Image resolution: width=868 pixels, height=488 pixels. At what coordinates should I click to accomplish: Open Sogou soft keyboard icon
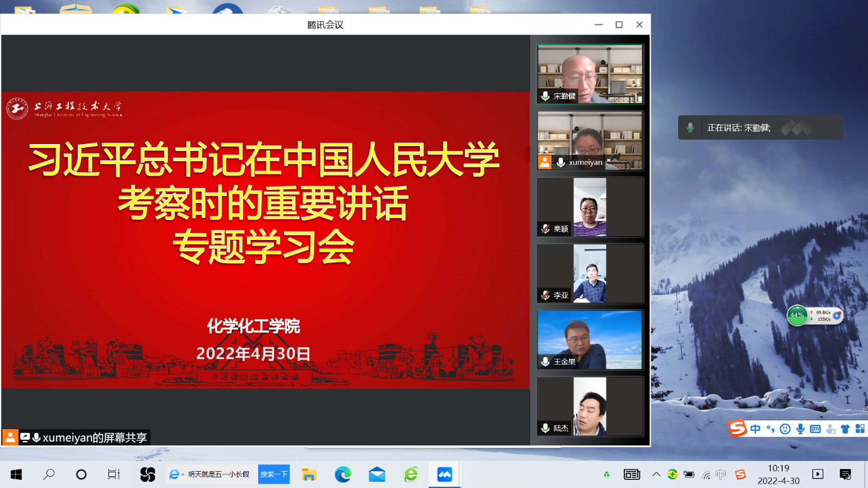point(815,429)
